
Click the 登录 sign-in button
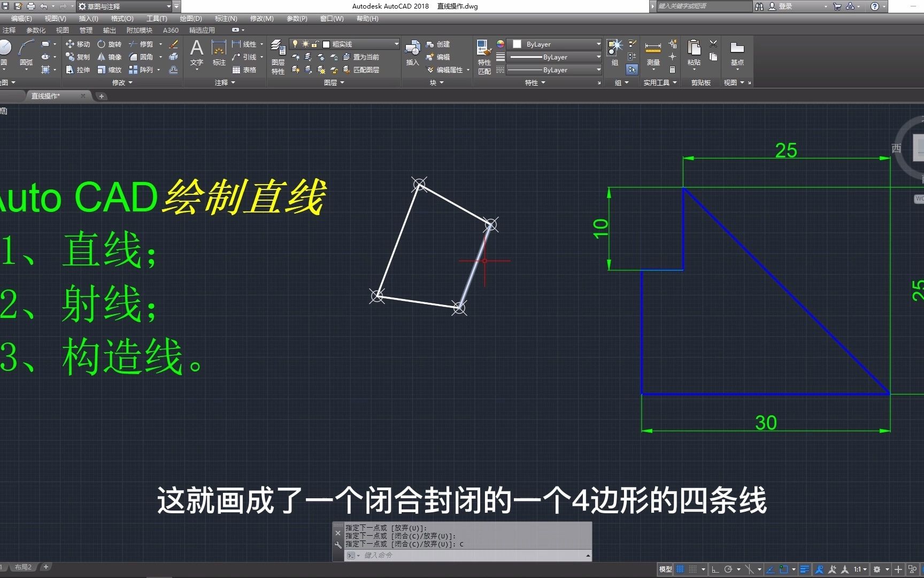click(x=780, y=6)
